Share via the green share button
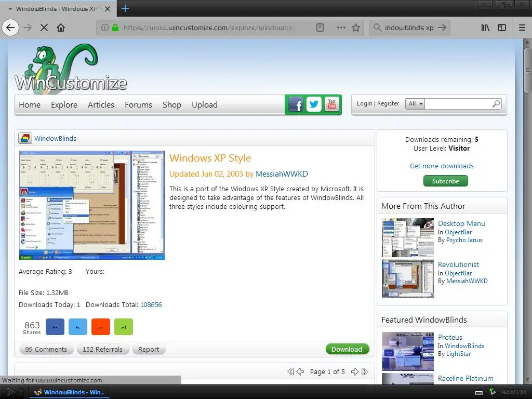 124,327
